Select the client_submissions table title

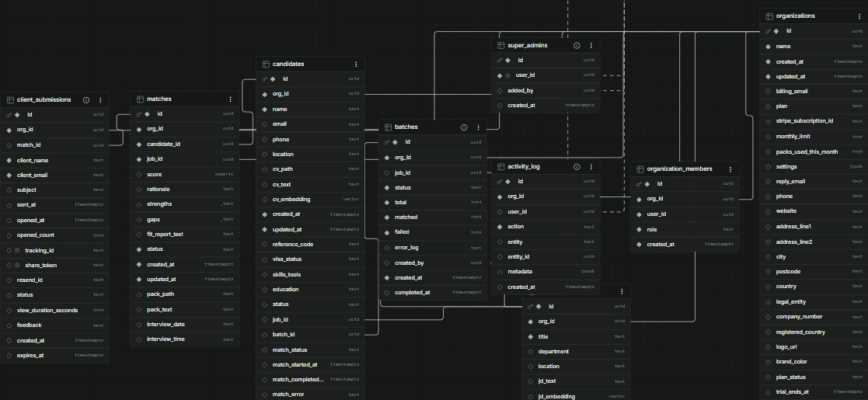tap(44, 100)
